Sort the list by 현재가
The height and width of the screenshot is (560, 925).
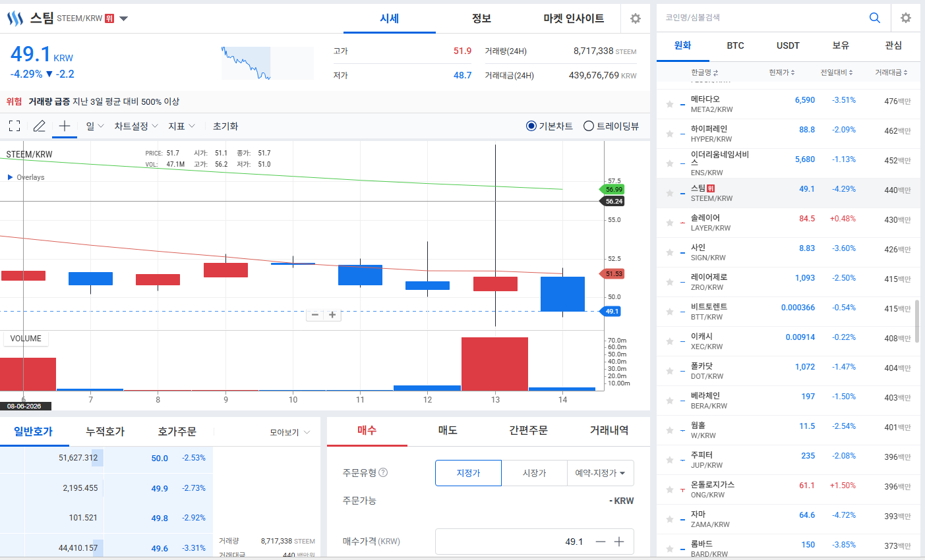click(x=782, y=72)
